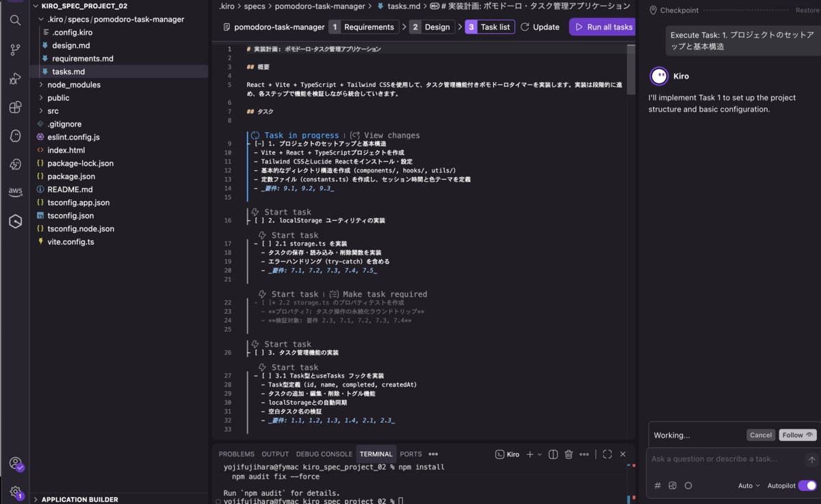Select tasks.md in breadcrumb
The image size is (821, 504).
pyautogui.click(x=398, y=6)
